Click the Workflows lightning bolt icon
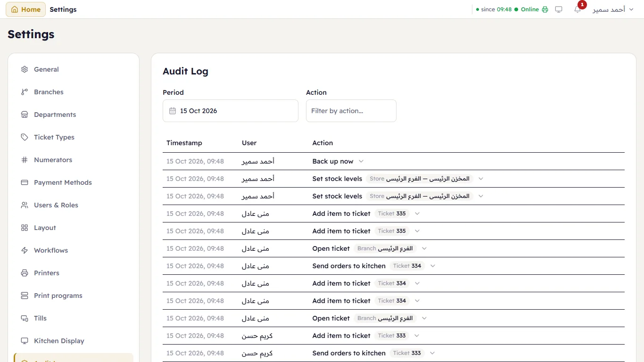Screen dimensions: 644x362 tap(25, 250)
